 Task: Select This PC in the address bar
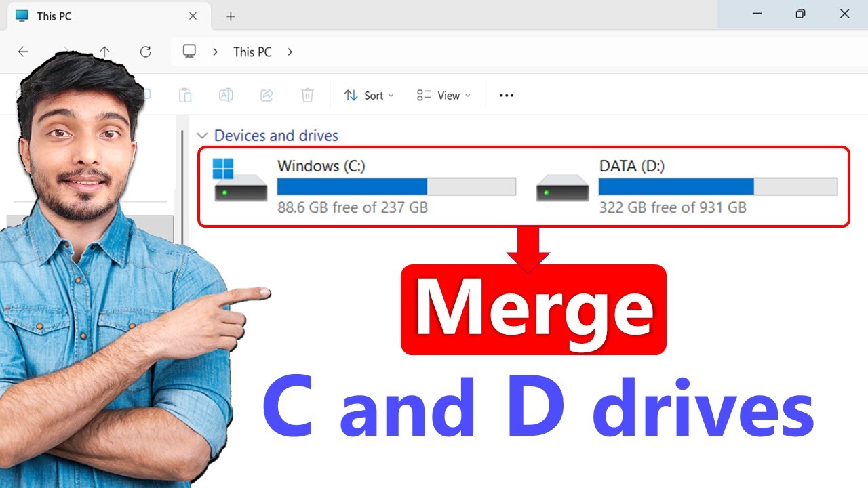(252, 52)
